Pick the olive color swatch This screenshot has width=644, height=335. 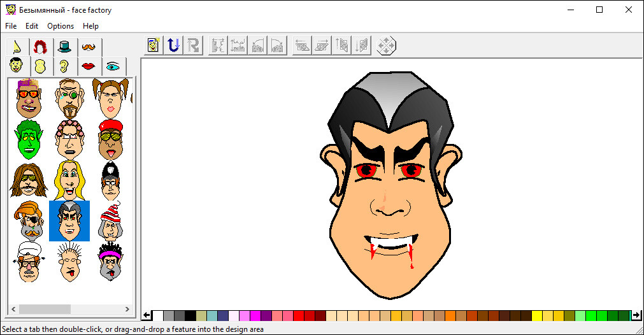[569, 316]
